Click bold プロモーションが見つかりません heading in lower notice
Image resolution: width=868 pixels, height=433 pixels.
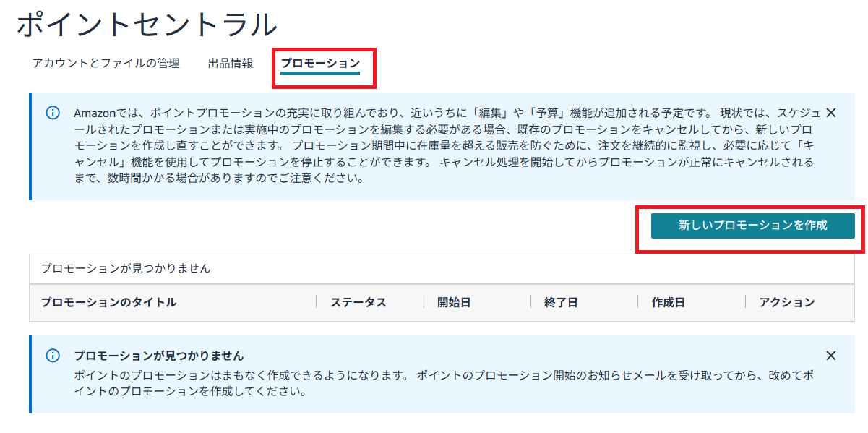(159, 356)
